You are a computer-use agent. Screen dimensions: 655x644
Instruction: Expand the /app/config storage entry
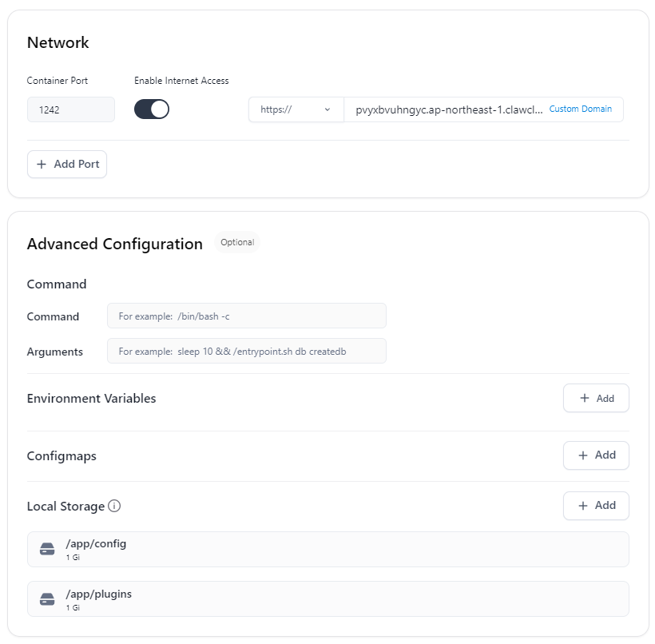(x=327, y=549)
